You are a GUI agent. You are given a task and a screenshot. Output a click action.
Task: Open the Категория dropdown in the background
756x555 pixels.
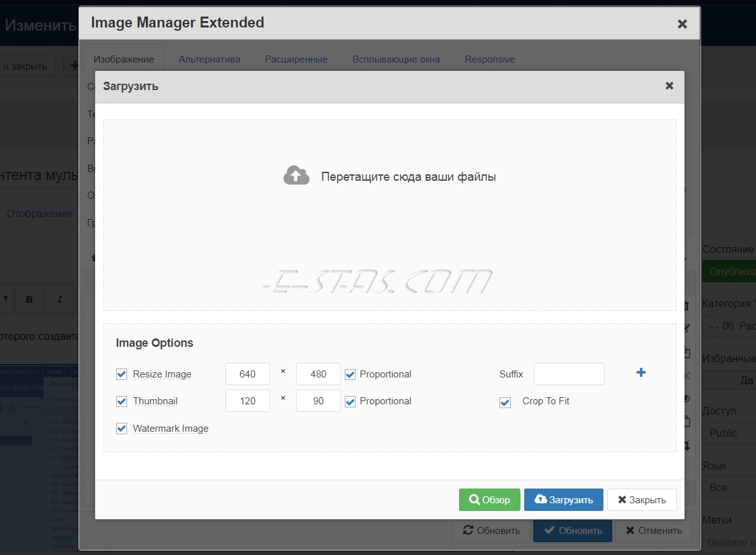click(x=729, y=326)
